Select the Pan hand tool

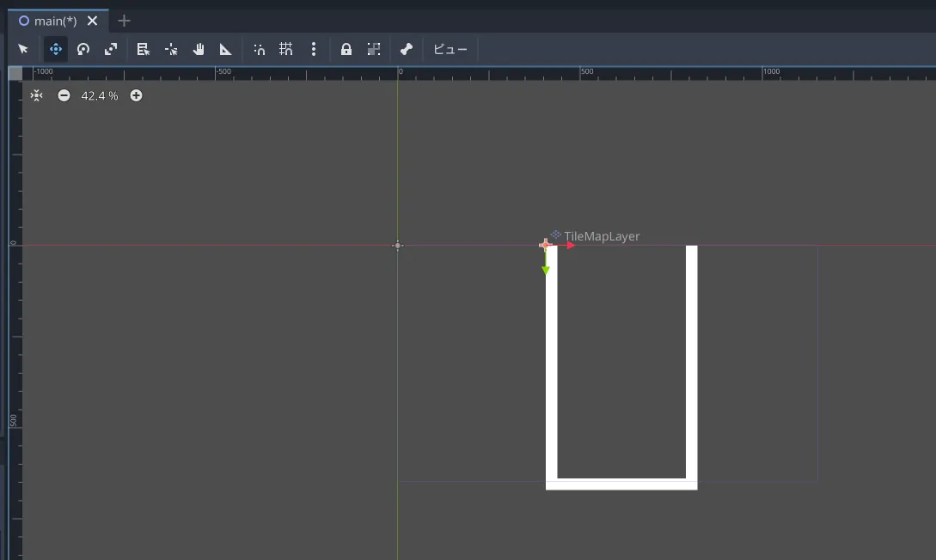(199, 50)
